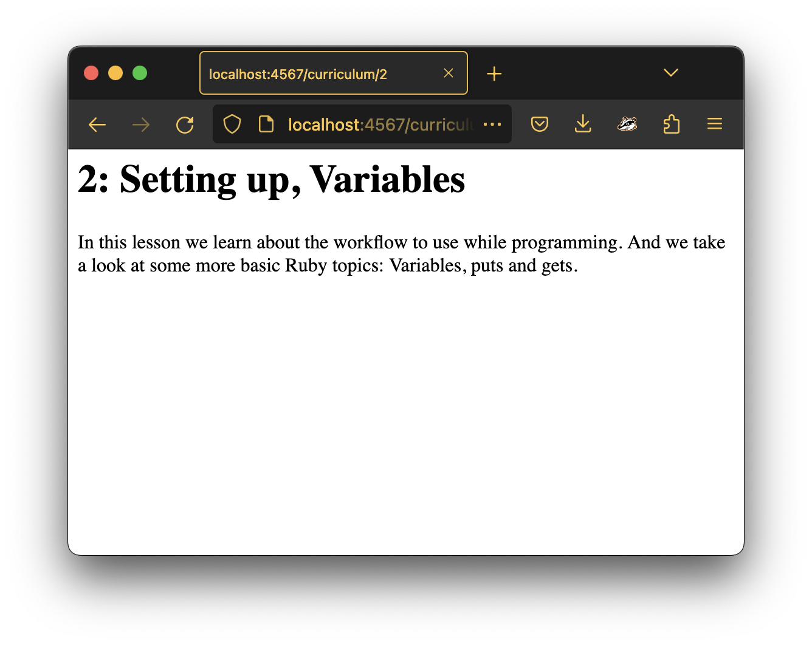View page information icon

click(266, 124)
